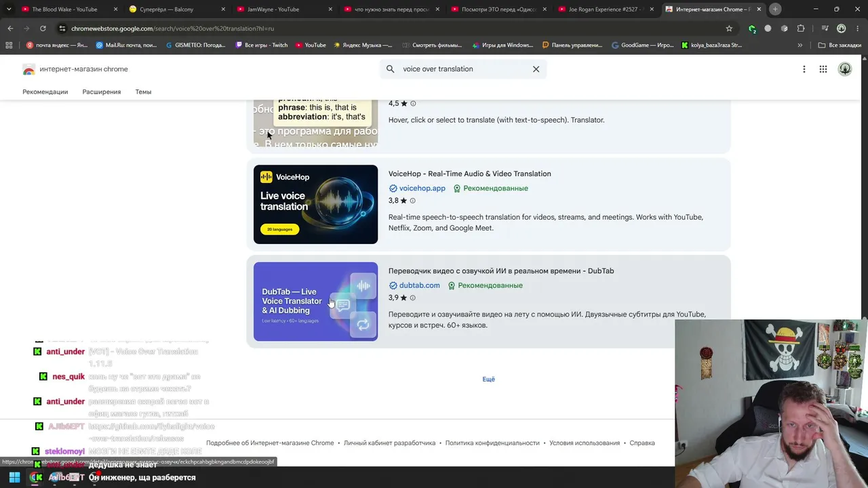868x488 pixels.
Task: Click the DubTab 'Рекомендованные' badge
Action: pyautogui.click(x=486, y=285)
